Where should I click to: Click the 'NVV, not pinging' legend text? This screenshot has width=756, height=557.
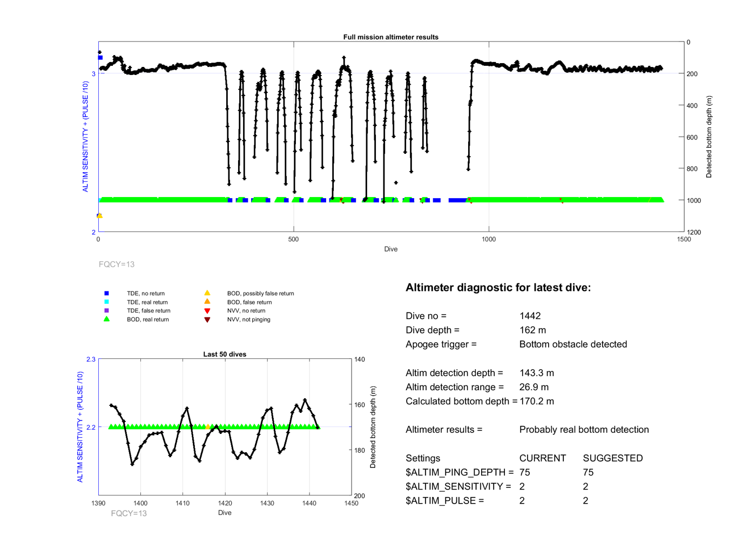(x=248, y=320)
